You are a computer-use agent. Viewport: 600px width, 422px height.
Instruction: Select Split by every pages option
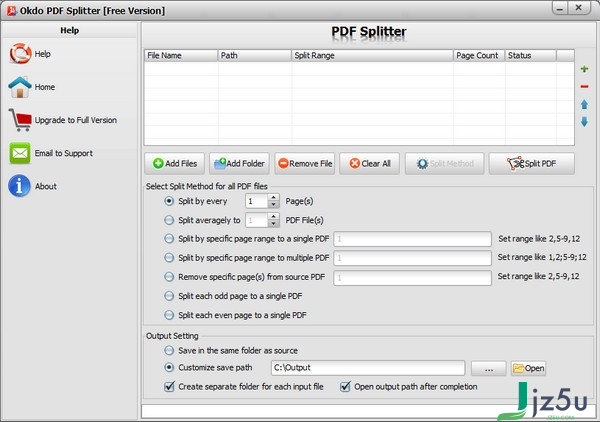click(x=169, y=201)
